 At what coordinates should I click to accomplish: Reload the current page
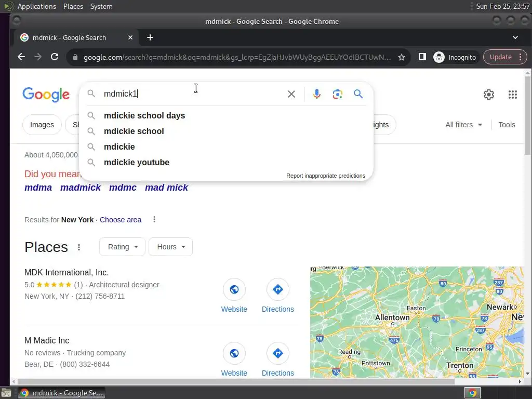[x=55, y=57]
